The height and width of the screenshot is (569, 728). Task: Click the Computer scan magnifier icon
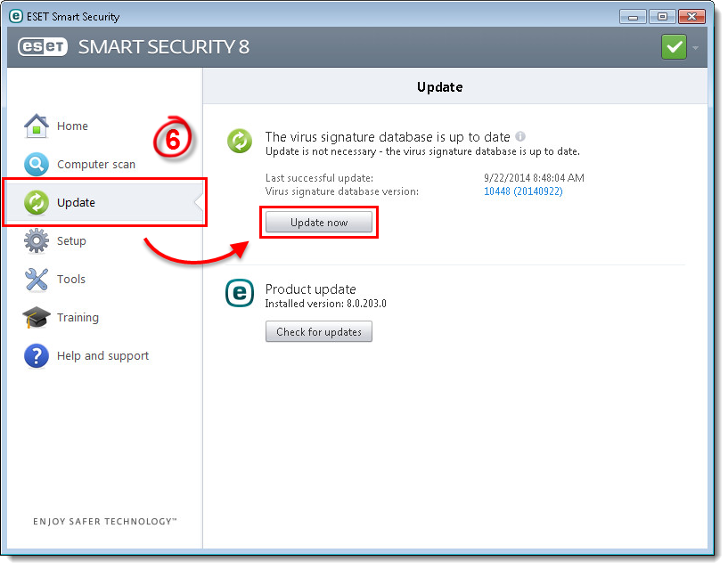[x=36, y=165]
